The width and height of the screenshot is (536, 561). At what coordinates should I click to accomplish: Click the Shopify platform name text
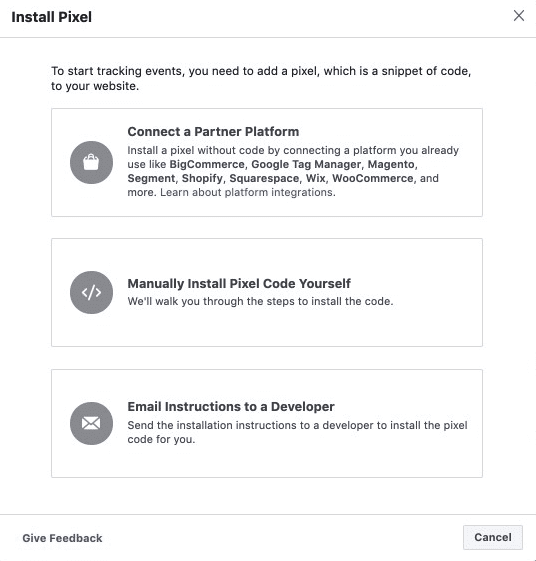(202, 179)
